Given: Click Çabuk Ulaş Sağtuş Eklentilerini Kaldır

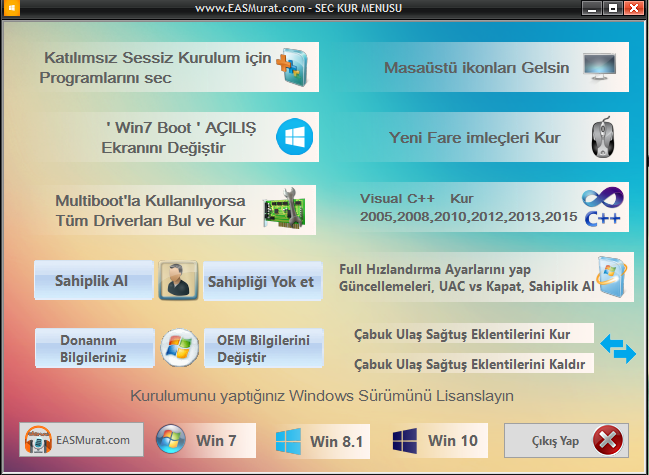Looking at the screenshot, I should (x=473, y=363).
